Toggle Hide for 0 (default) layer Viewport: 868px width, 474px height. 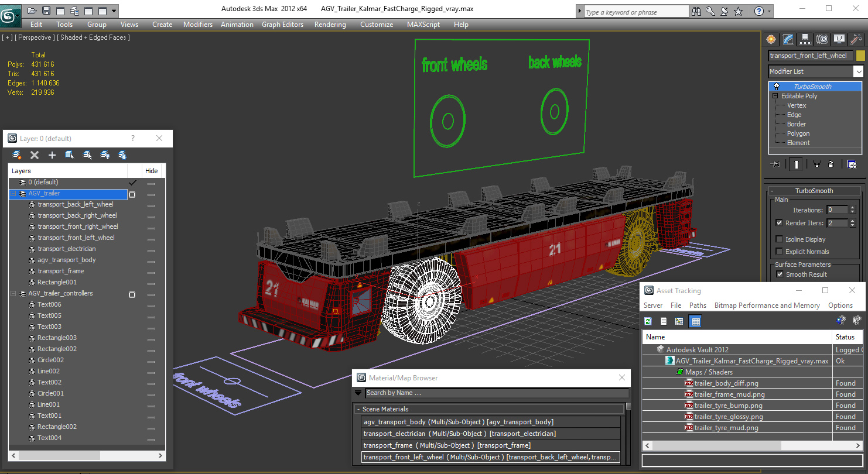click(151, 183)
